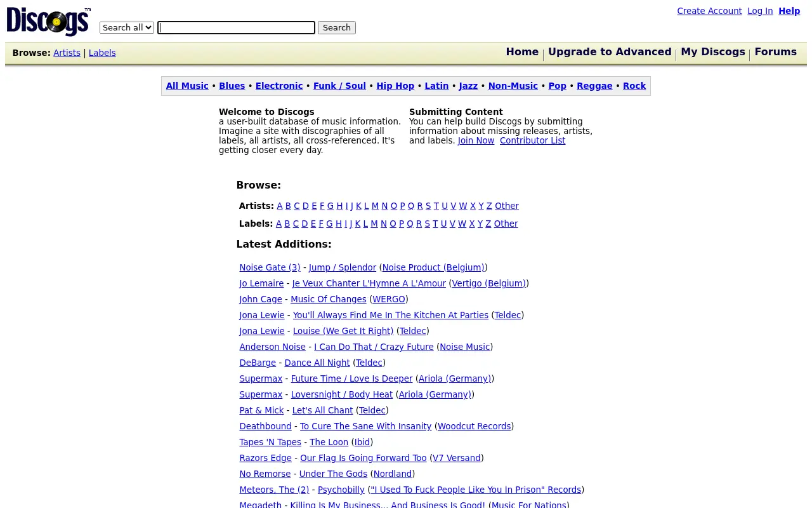This screenshot has height=508, width=812.
Task: Open My Discogs menu item
Action: click(x=713, y=52)
